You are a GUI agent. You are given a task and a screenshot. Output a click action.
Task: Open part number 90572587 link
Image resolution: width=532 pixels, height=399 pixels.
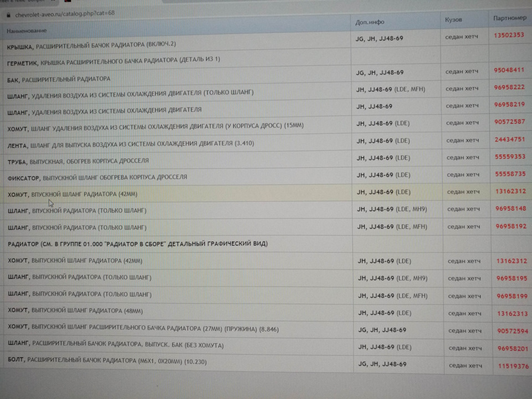click(510, 122)
